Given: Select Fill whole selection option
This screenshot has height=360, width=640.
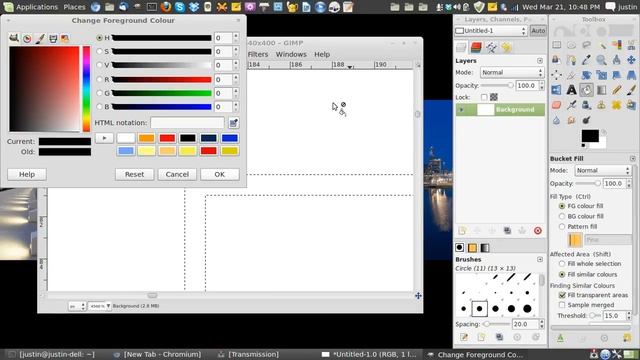Looking at the screenshot, I should coord(562,264).
